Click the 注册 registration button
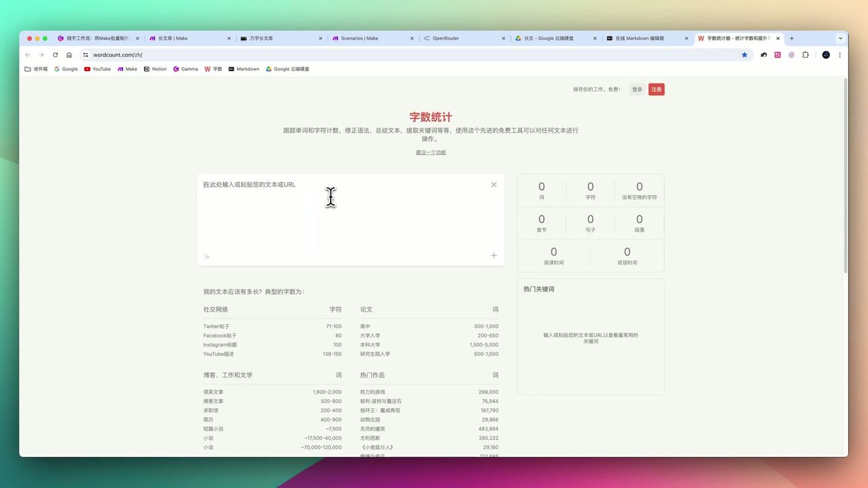 pos(656,89)
